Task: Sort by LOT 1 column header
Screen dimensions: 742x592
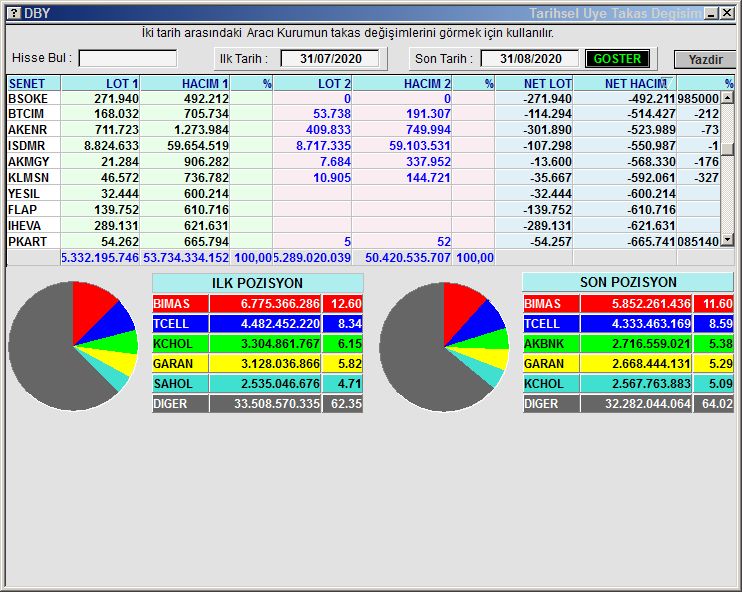Action: click(100, 83)
